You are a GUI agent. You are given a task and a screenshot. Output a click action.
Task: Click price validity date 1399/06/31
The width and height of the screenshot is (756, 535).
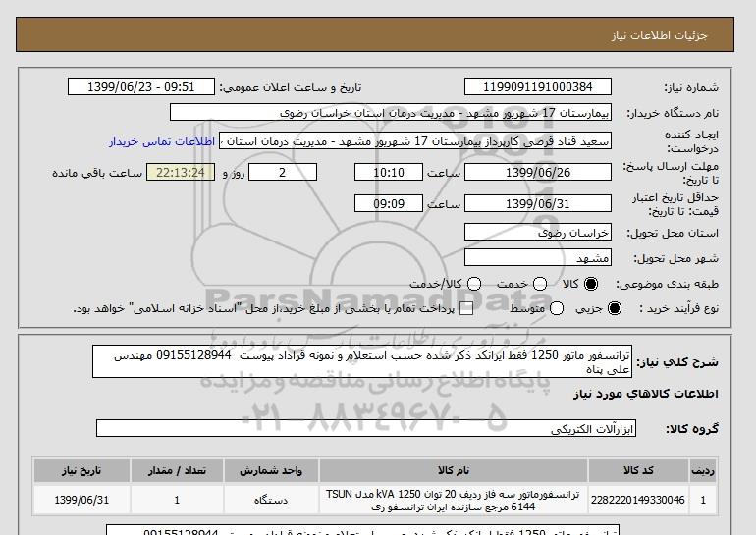[538, 203]
